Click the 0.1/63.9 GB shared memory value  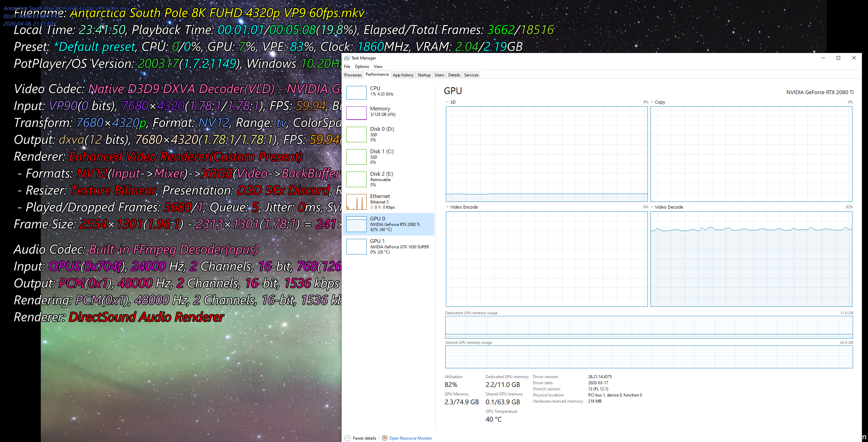(503, 402)
